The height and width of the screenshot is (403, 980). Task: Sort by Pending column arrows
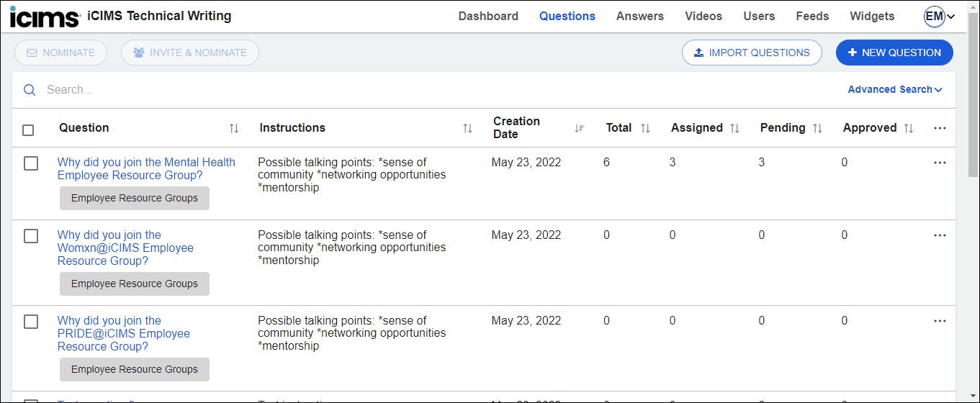(817, 128)
